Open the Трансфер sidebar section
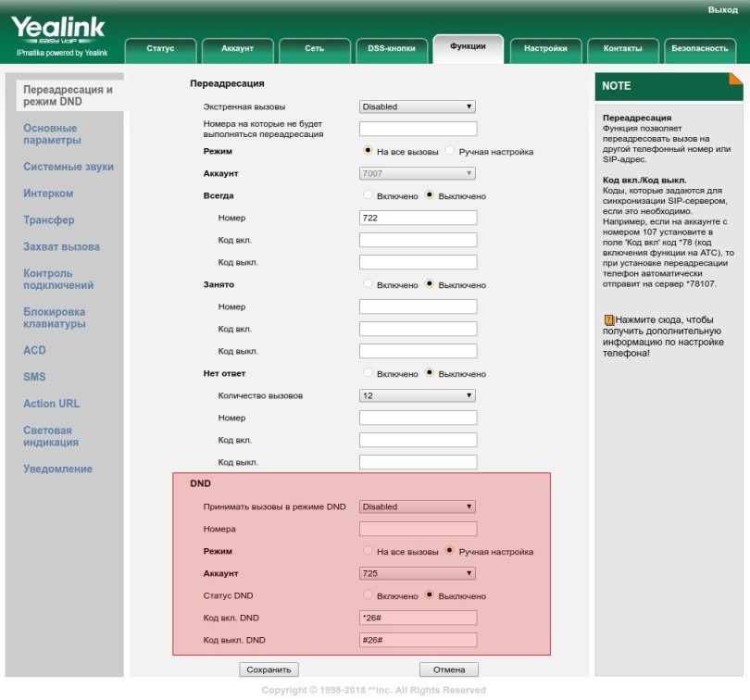The width and height of the screenshot is (750, 700). [49, 220]
